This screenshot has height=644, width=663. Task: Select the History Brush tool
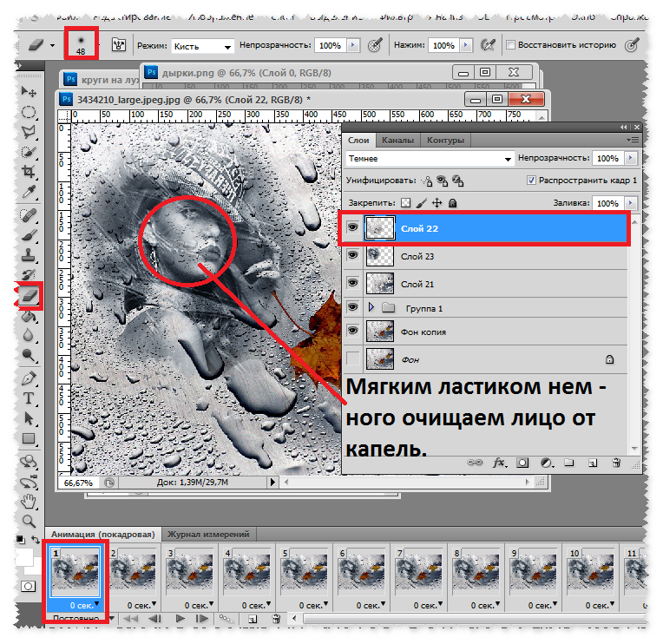[29, 275]
